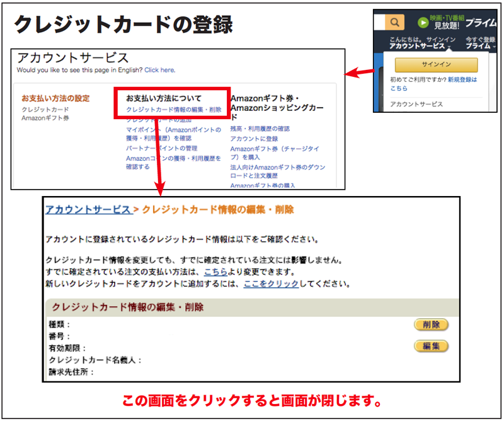Click the お支払い方法について heading
Screen dimensions: 504x421
[x=164, y=98]
